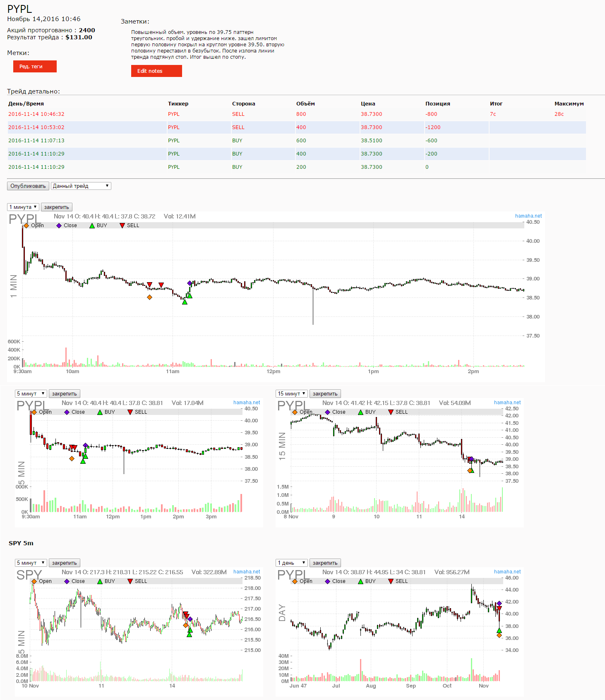Click the second red SELL marker on 1-minute chart
The height and width of the screenshot is (700, 605).
pyautogui.click(x=161, y=285)
